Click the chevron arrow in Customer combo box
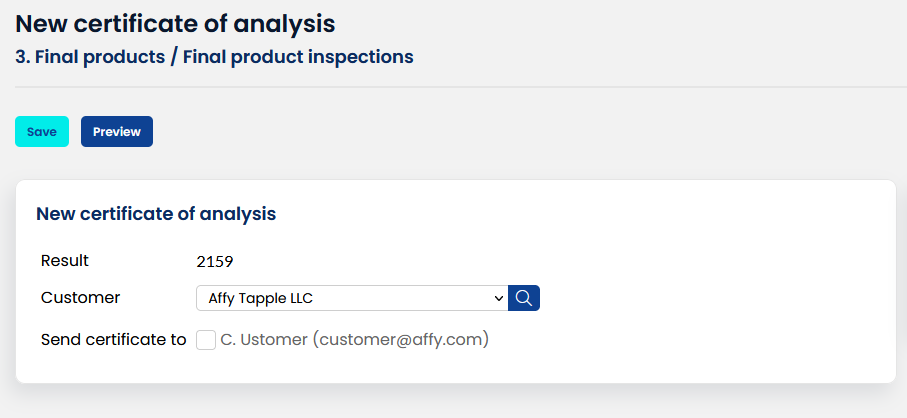The image size is (907, 418). pyautogui.click(x=499, y=298)
